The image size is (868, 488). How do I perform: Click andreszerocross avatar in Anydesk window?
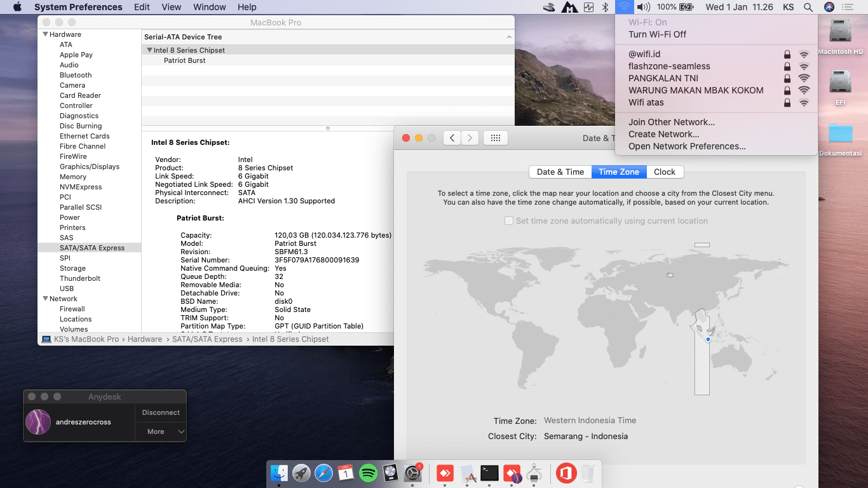(x=38, y=422)
